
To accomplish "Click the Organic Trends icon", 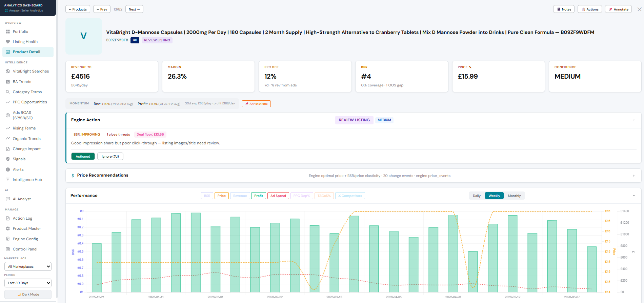I will tap(8, 139).
